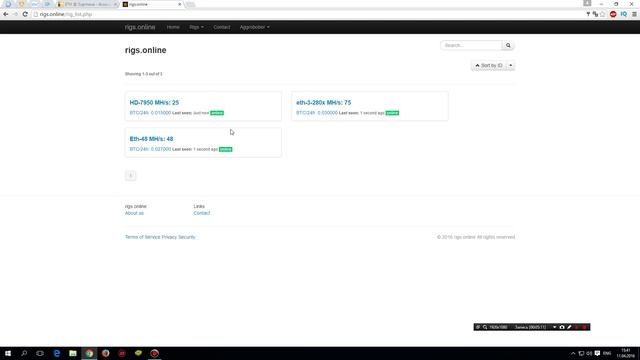Click the browser forward arrow
Image resolution: width=640 pixels, height=360 pixels.
point(15,14)
